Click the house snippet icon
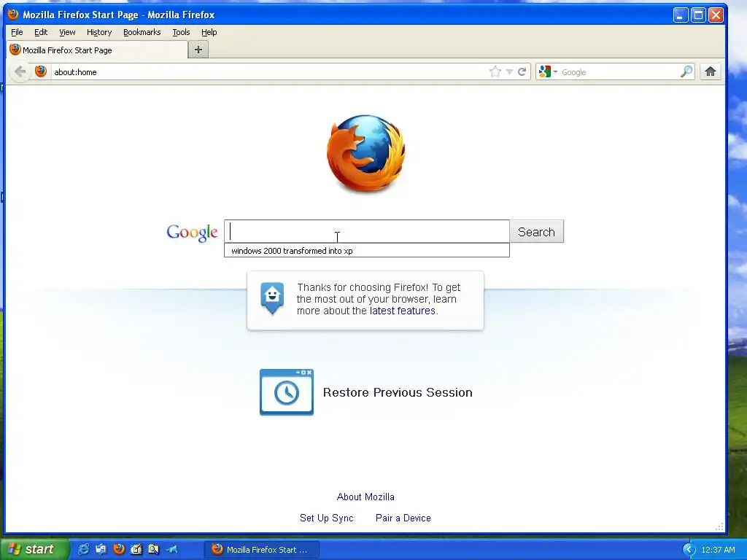Screen dimensions: 747x560 272,298
